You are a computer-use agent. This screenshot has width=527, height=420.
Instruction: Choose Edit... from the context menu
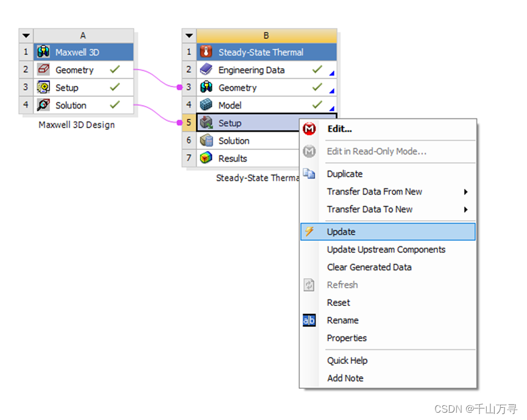388,129
